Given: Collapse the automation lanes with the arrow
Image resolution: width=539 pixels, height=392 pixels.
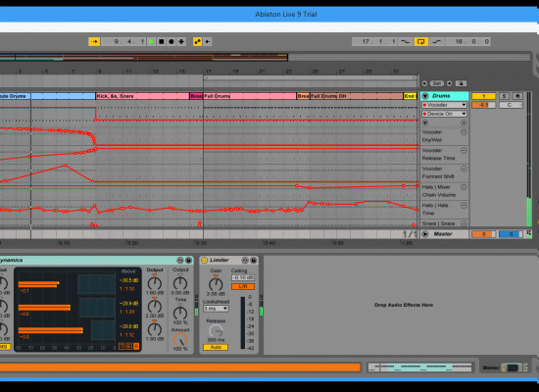Looking at the screenshot, I should pos(425,122).
